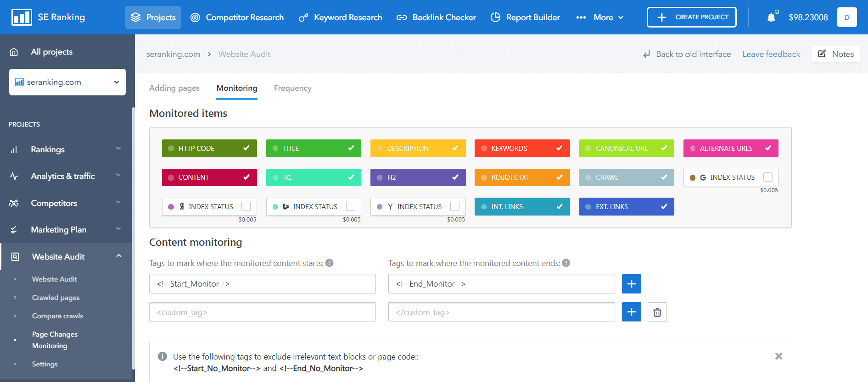Open the seranking.com project dropdown

(67, 82)
